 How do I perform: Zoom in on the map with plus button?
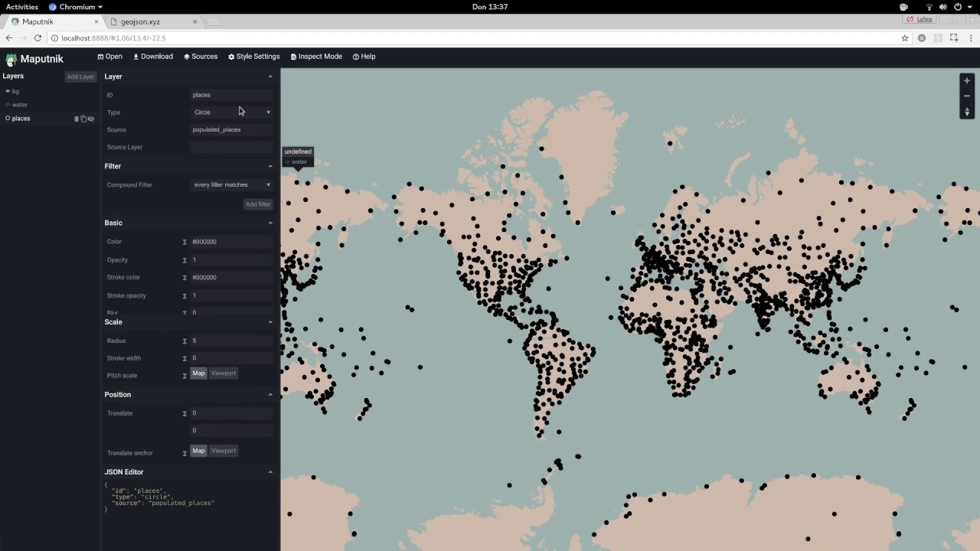point(967,80)
